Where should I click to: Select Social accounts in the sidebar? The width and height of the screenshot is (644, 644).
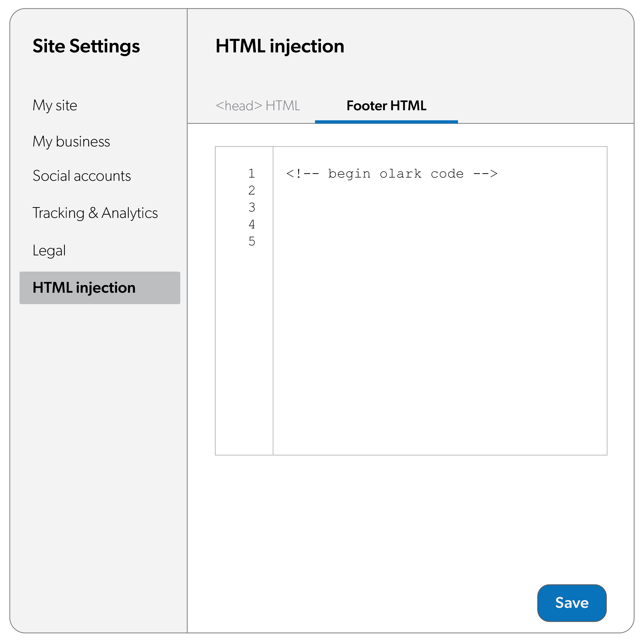pos(82,176)
